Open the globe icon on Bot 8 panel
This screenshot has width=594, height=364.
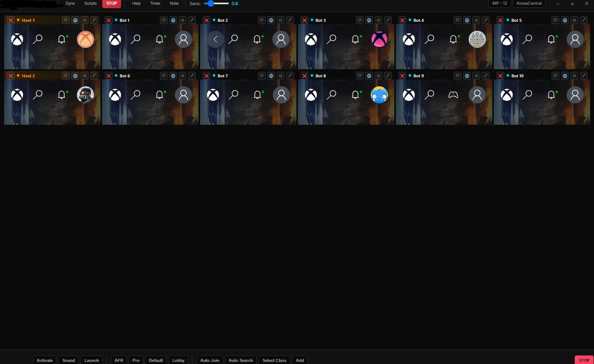[x=369, y=76]
